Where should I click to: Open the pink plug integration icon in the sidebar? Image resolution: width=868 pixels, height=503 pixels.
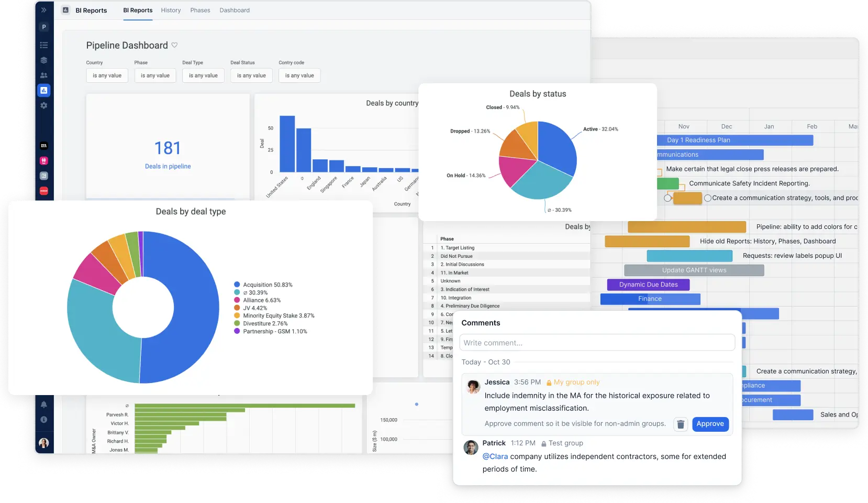(44, 161)
